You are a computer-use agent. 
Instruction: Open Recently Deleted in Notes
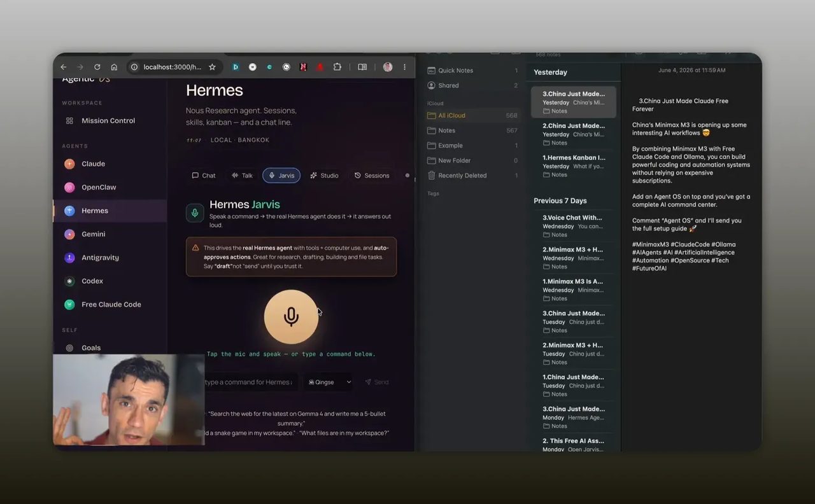pyautogui.click(x=472, y=175)
